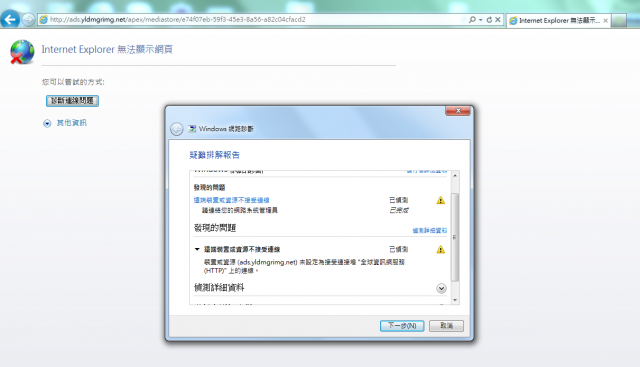Viewport: 640px width, 367px height.
Task: Click the search magnifier icon in address bar
Action: pyautogui.click(x=472, y=19)
